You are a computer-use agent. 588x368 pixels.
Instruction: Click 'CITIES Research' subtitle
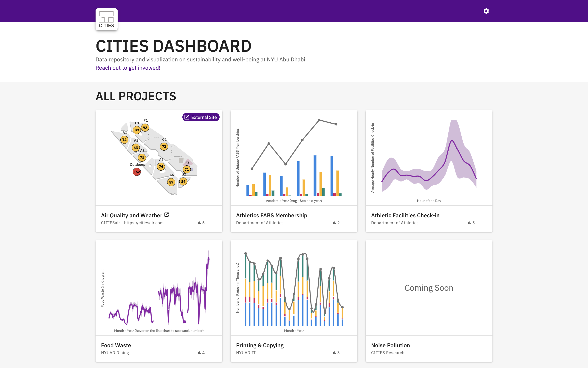click(388, 353)
